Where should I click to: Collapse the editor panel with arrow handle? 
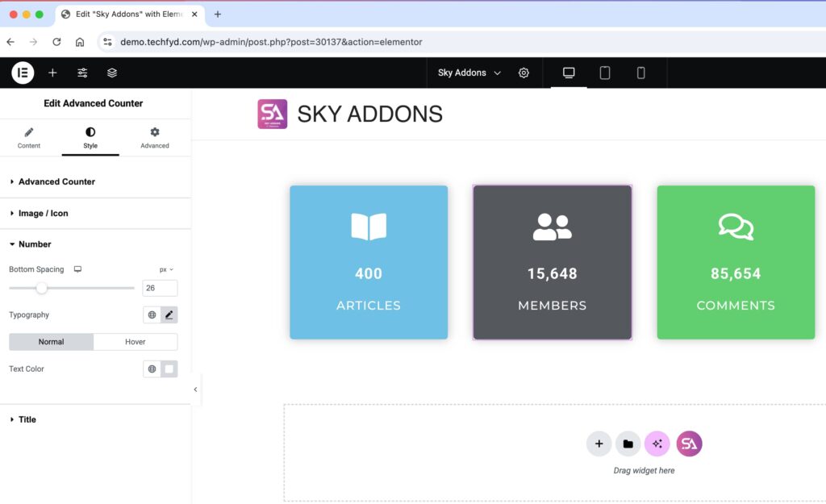[x=195, y=389]
